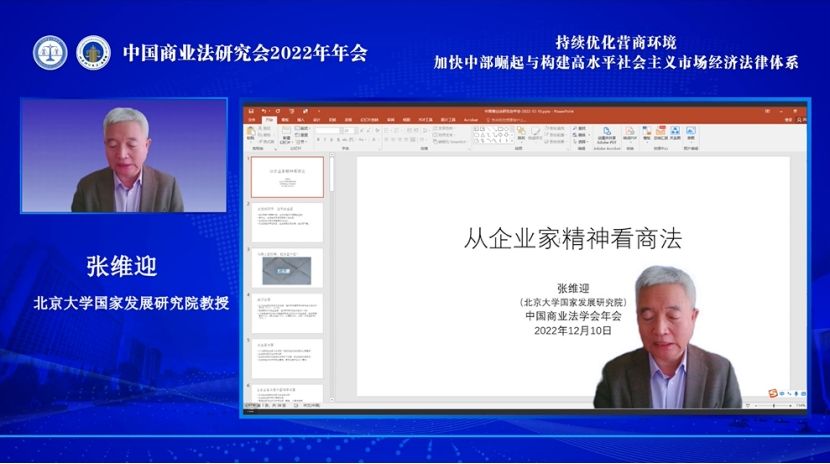Screen dimensions: 830x464
Task: Click the Create Adobe PDF ribbon icon
Action: tap(607, 133)
